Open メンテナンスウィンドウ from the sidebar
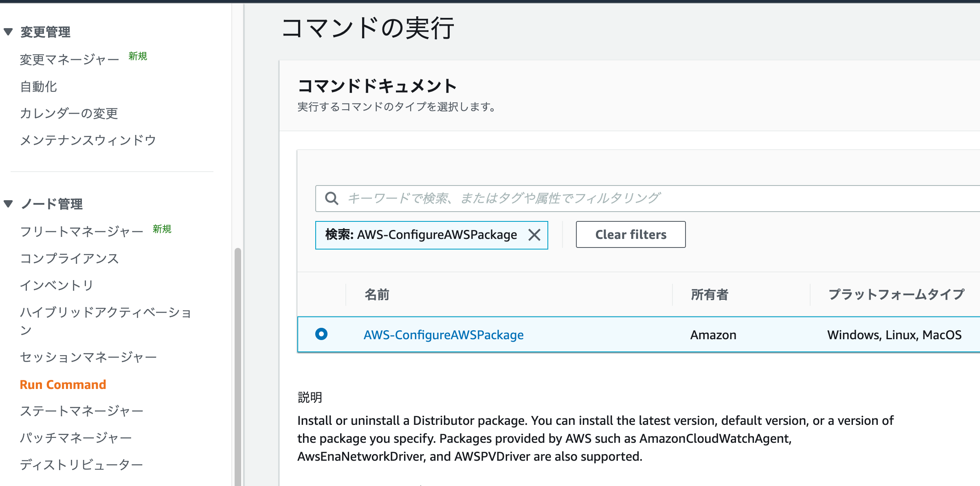 tap(88, 140)
